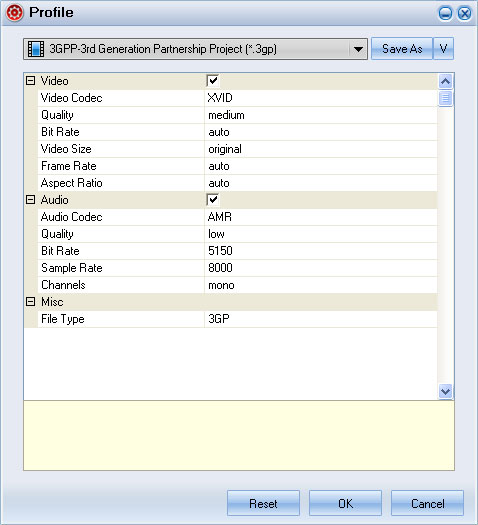Select the Audio Codec AMR row
The width and height of the screenshot is (478, 525).
pos(237,217)
